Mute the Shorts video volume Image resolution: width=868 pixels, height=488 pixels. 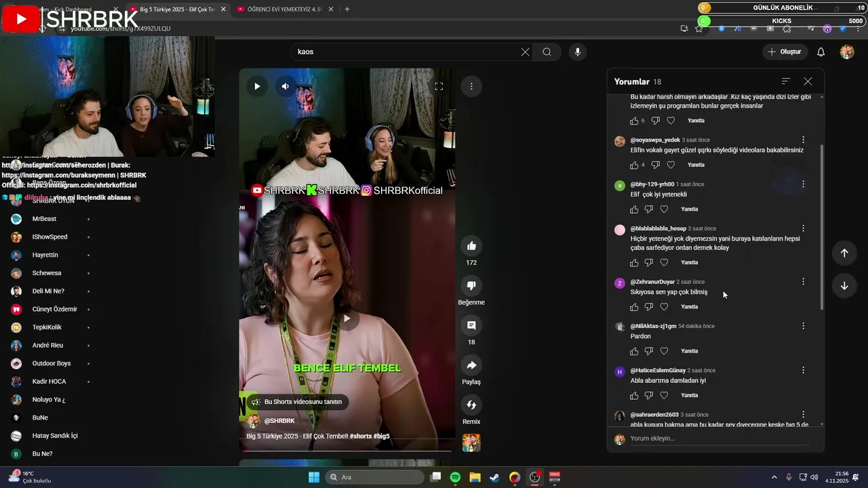pos(285,86)
